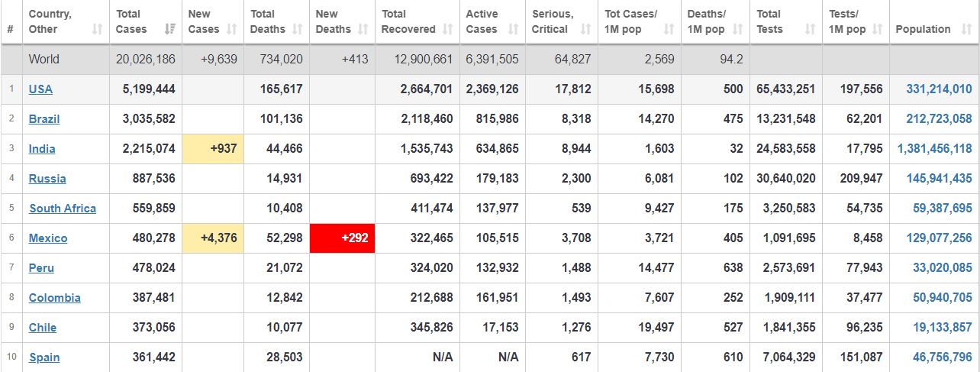Open India population link 1,381,456,118
The width and height of the screenshot is (980, 372).
[935, 148]
